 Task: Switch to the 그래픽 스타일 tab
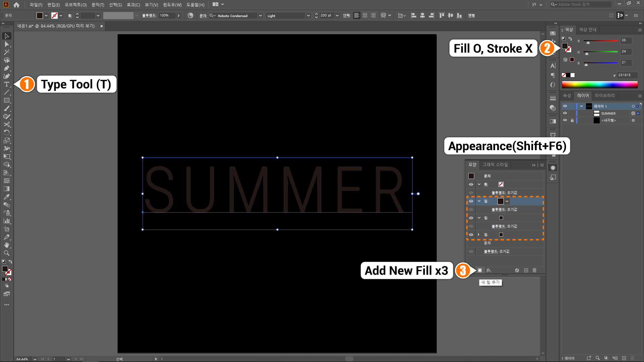495,165
